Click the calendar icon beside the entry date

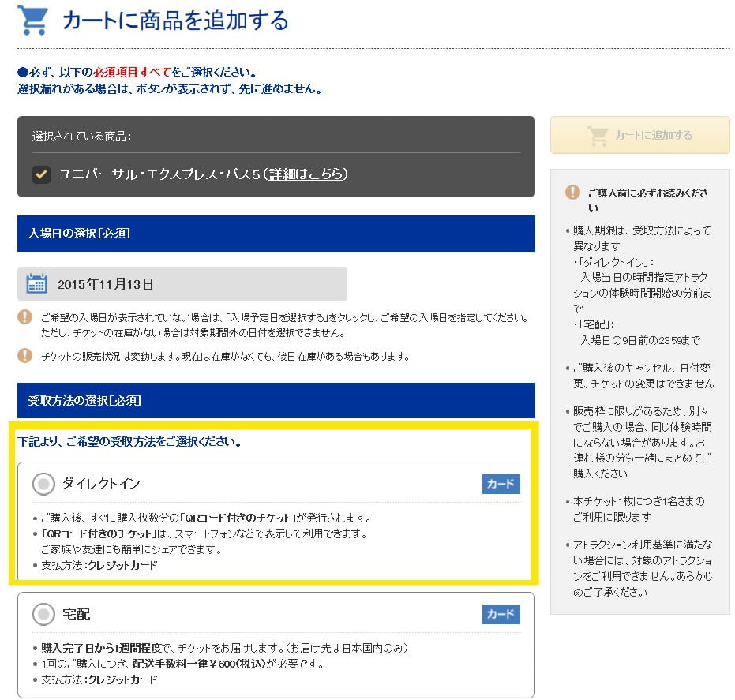[x=36, y=284]
